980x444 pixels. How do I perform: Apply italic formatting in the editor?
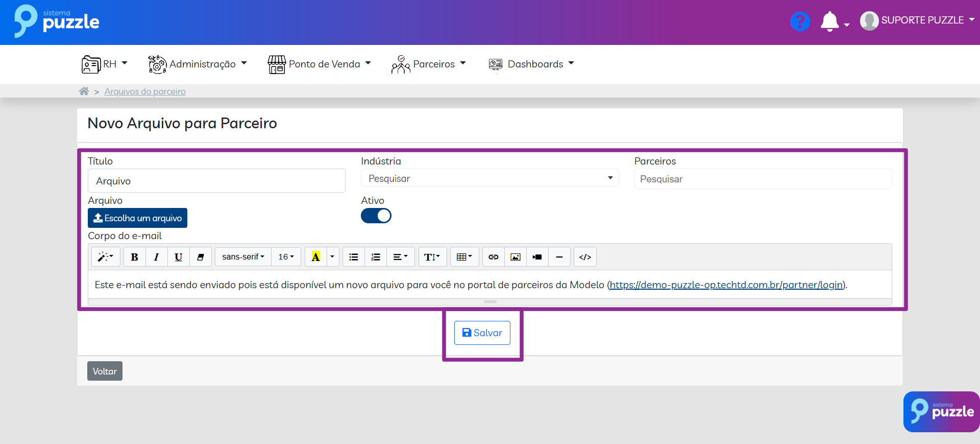pos(156,257)
